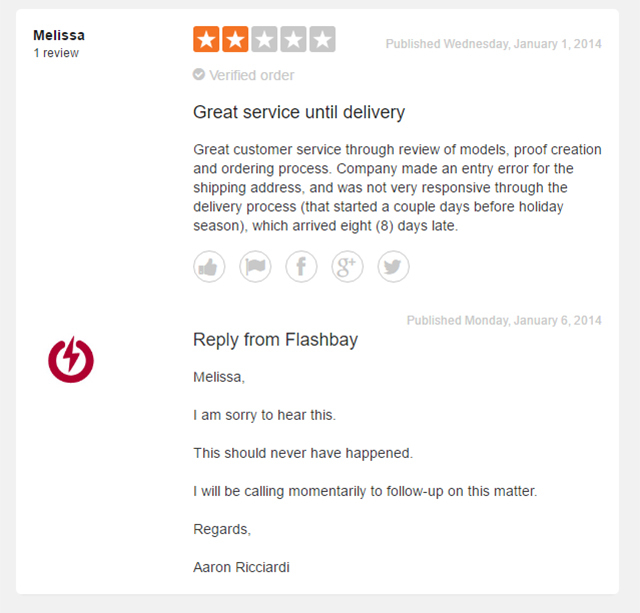Click the fifth grey rating star

[x=322, y=40]
